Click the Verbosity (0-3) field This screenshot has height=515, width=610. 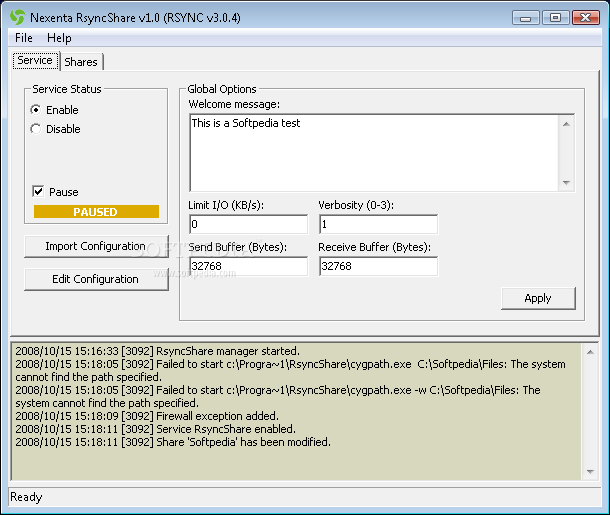[378, 224]
